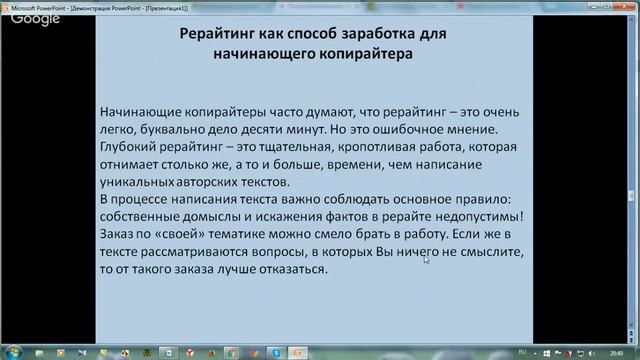Go to next slide double-arrow button
The height and width of the screenshot is (360, 640).
click(631, 340)
